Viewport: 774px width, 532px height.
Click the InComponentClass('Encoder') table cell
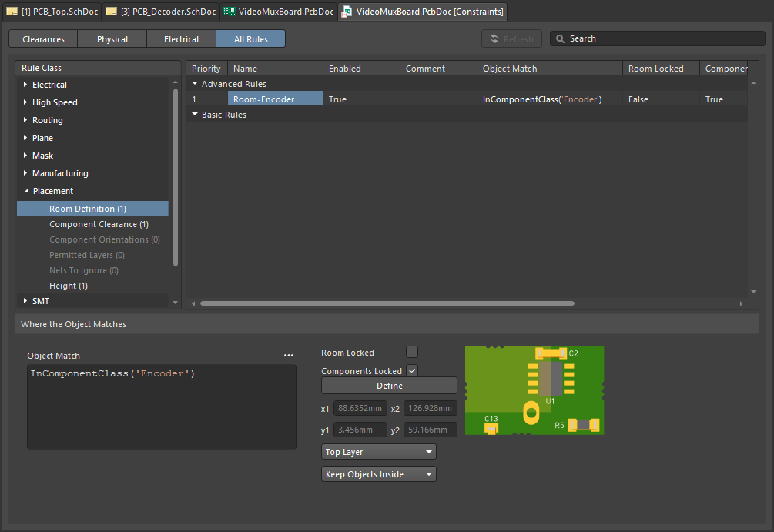[549, 99]
